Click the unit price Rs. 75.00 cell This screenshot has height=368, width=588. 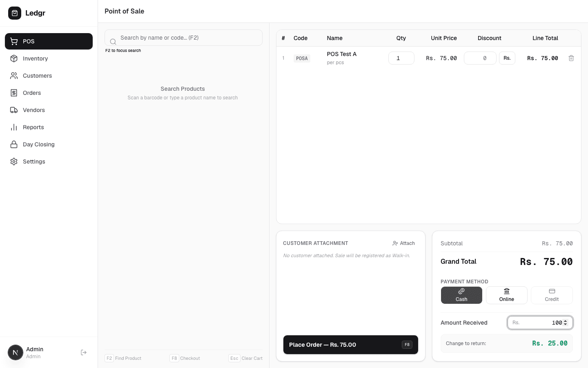pos(441,58)
